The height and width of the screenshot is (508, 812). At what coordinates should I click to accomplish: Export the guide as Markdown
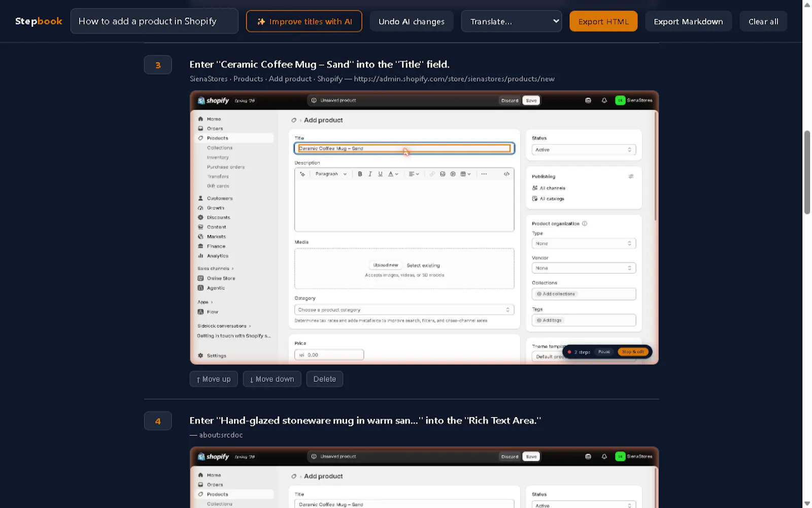(x=688, y=21)
